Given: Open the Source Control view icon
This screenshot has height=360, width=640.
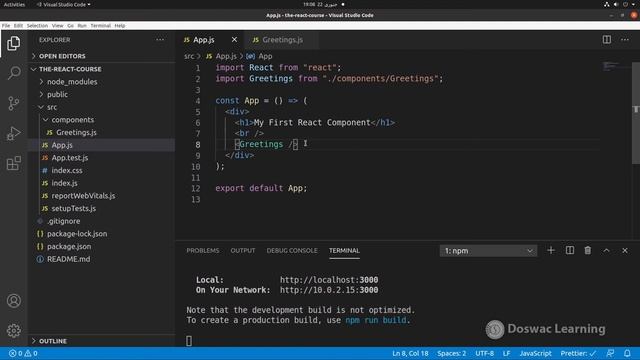Looking at the screenshot, I should click(13, 103).
